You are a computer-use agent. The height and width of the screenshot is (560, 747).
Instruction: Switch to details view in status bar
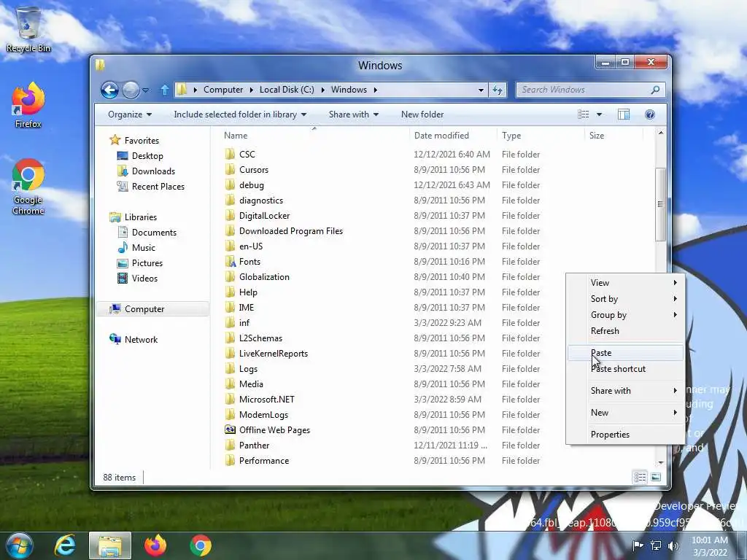640,477
